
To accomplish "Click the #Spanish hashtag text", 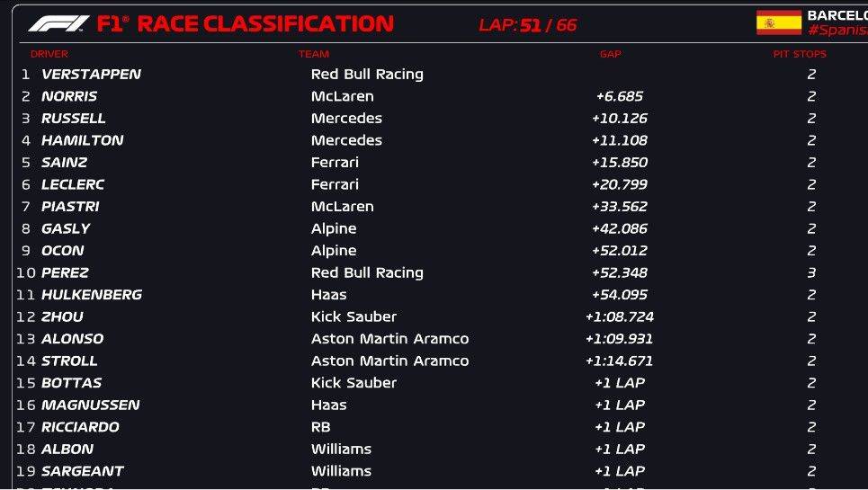I will 837,31.
